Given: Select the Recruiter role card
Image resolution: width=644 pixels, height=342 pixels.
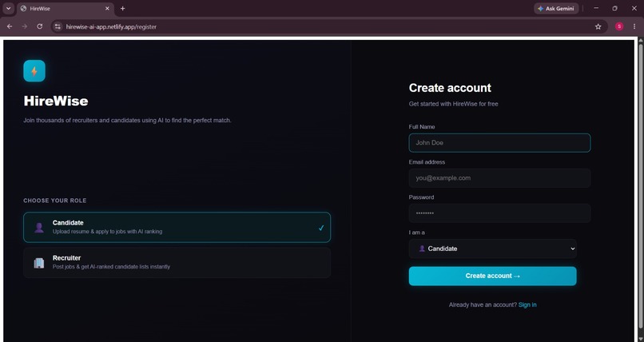Looking at the screenshot, I should [x=177, y=262].
